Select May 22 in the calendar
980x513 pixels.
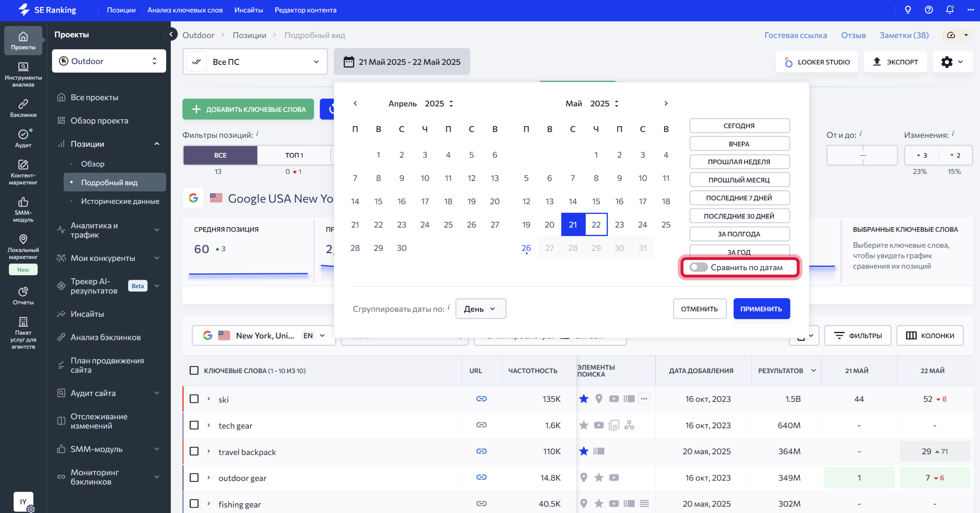coord(596,225)
